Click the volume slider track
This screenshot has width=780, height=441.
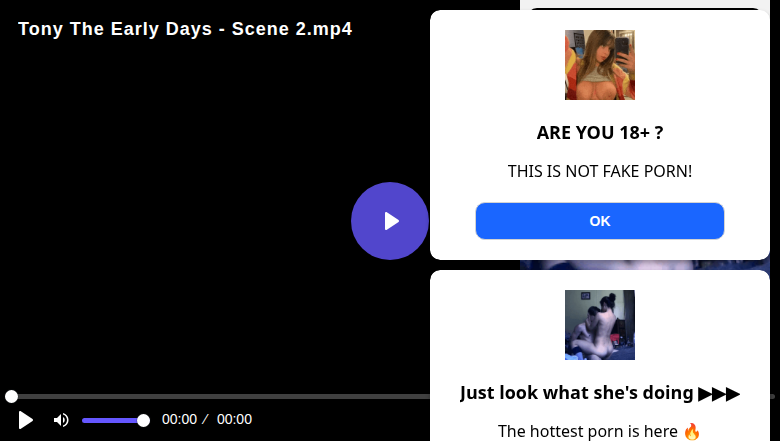point(112,420)
